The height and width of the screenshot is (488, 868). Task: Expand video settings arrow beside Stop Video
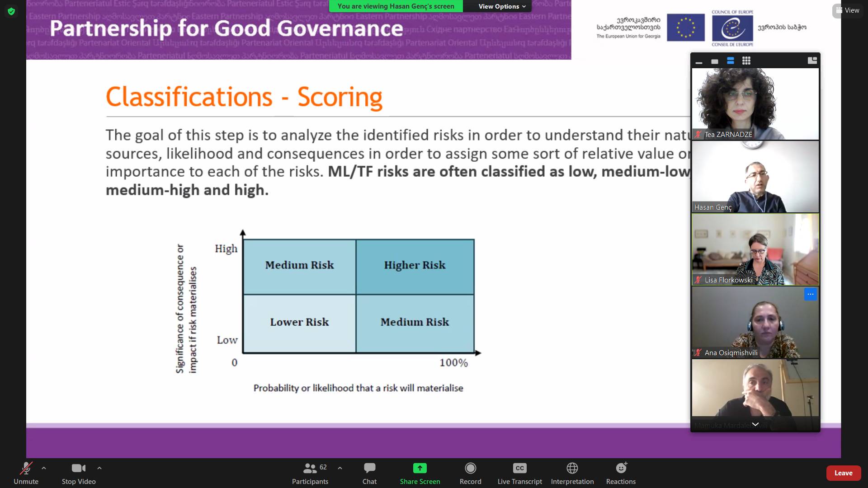[99, 468]
